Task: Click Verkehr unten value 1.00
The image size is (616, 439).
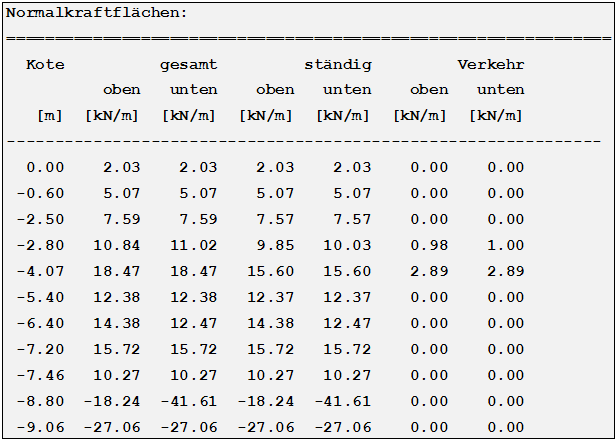Action: (x=506, y=245)
